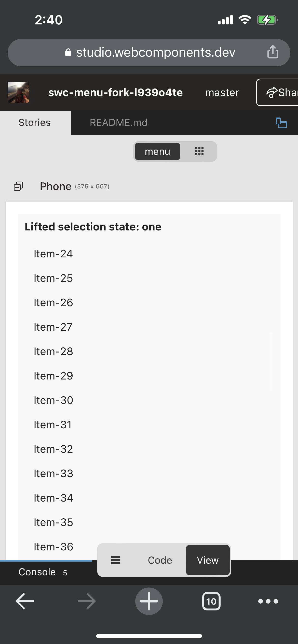The image size is (298, 644).
Task: Open the browser more options dots
Action: [268, 601]
